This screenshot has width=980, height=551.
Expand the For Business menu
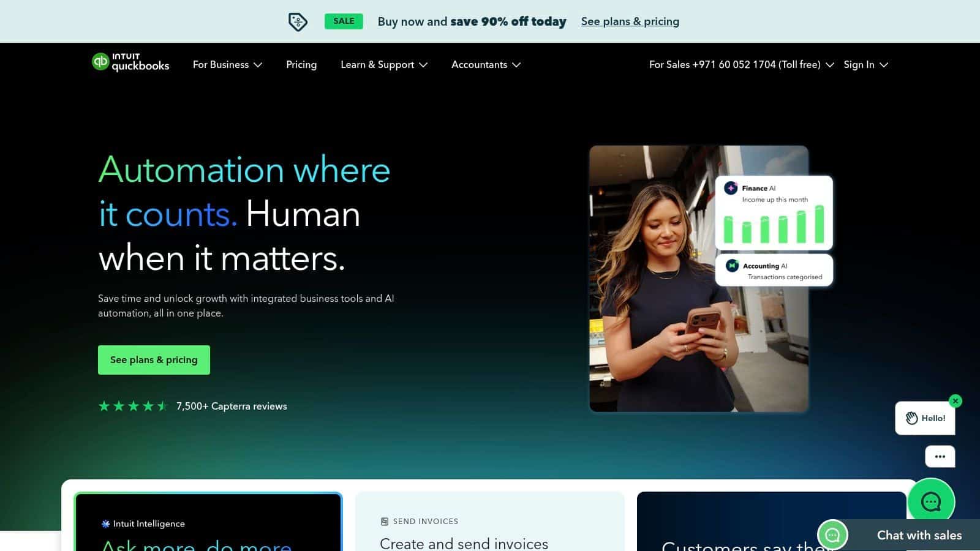(227, 64)
